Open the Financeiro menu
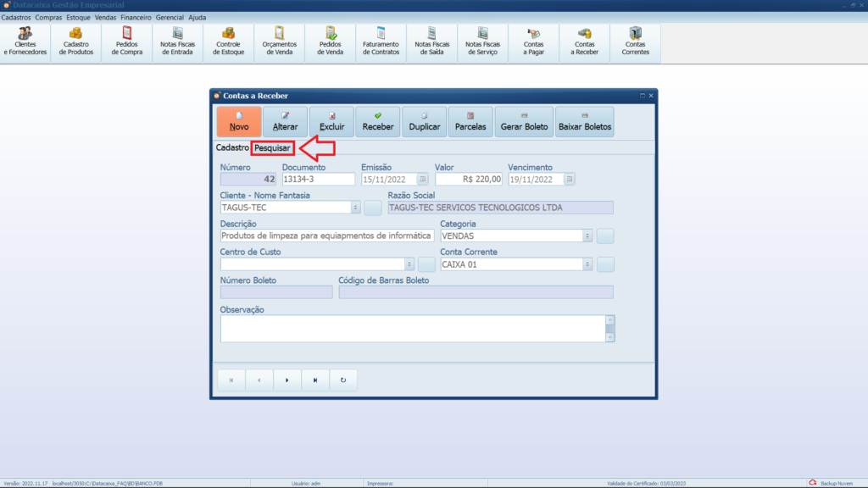868x488 pixels. (136, 17)
